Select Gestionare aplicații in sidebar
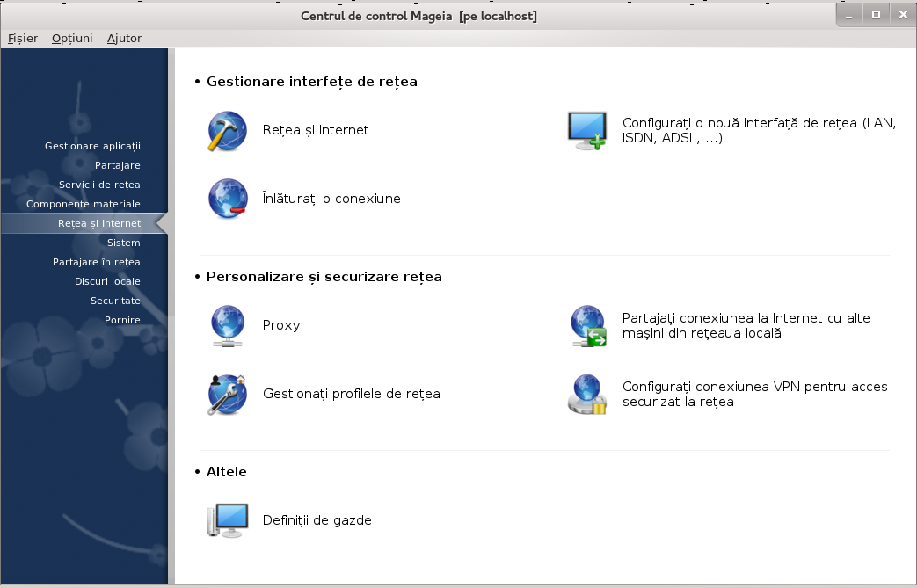 click(x=92, y=146)
